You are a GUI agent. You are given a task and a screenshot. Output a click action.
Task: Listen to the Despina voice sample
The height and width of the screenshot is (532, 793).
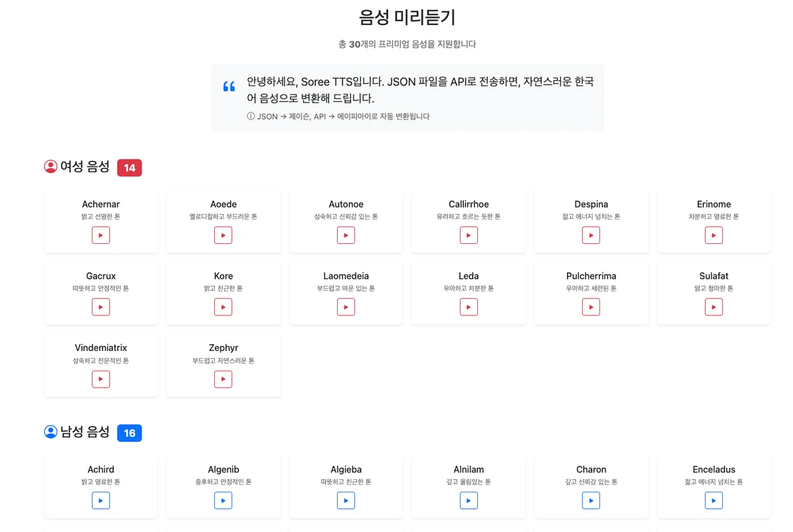coord(591,235)
